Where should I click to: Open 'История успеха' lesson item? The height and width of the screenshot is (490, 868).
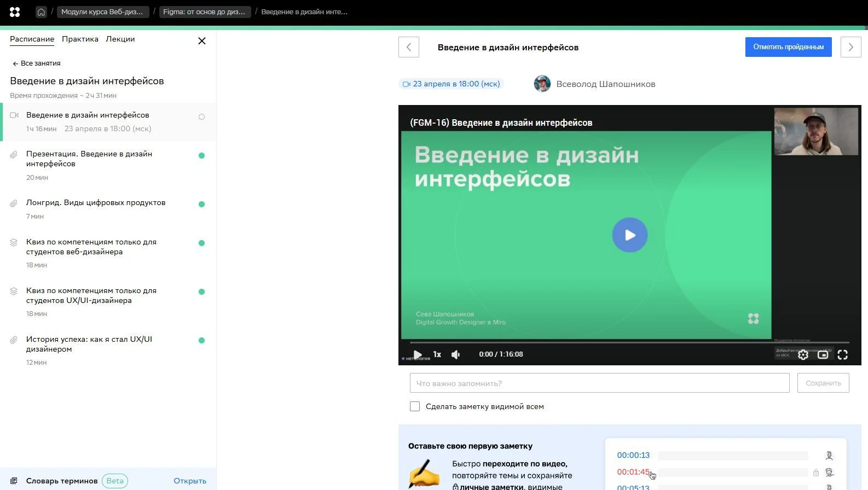108,350
